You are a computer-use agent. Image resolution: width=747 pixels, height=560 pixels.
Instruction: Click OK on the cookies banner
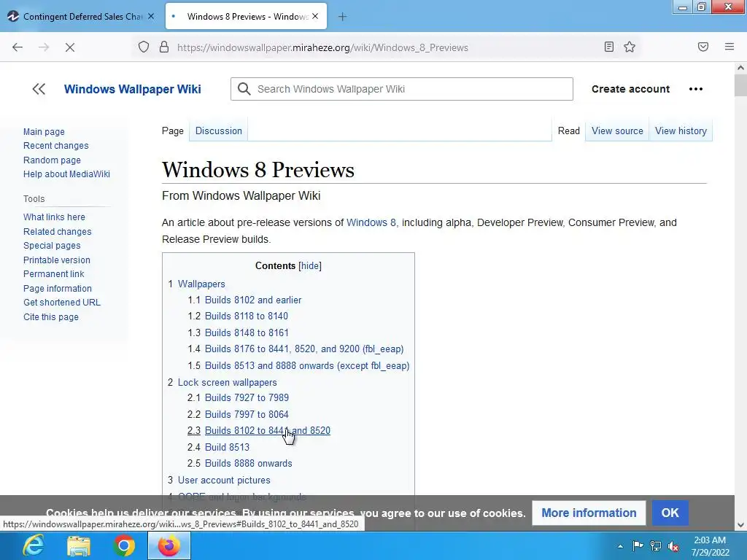[670, 513]
